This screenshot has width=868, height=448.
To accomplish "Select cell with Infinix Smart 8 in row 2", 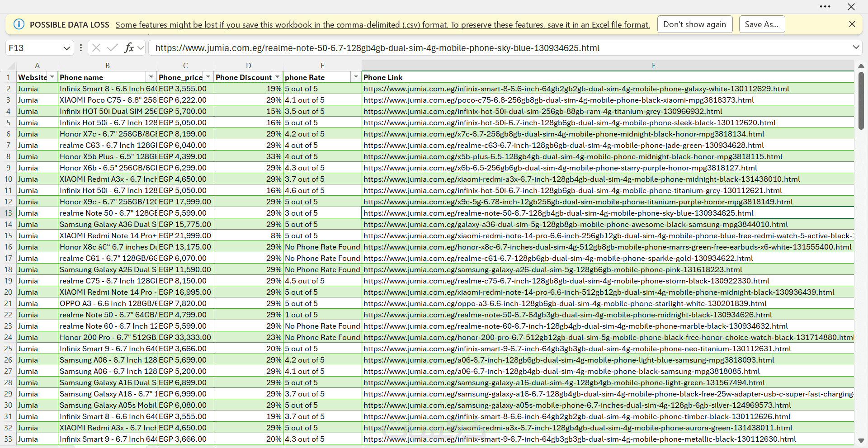I will (108, 89).
